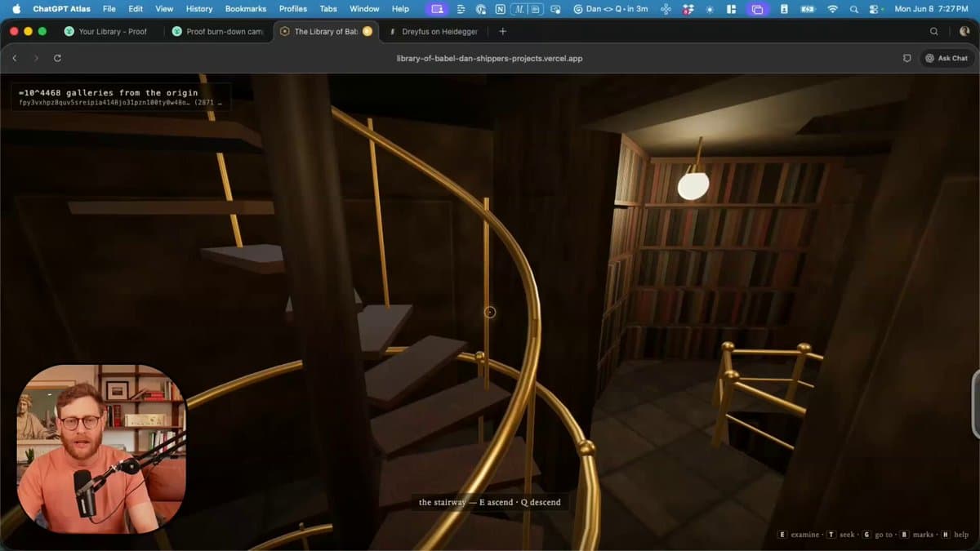Reload the page with the refresh icon
980x551 pixels.
click(57, 59)
